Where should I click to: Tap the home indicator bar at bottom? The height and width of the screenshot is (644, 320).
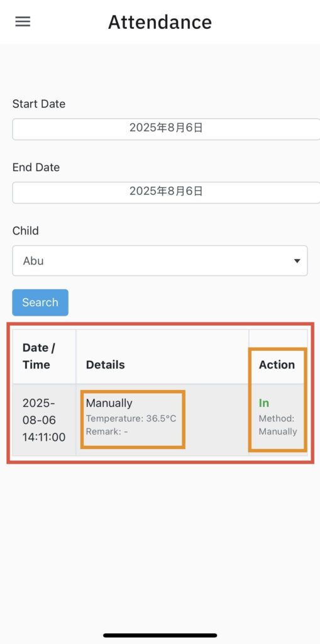[x=160, y=635]
